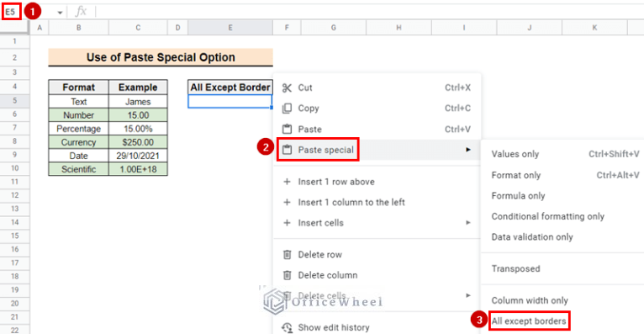The width and height of the screenshot is (644, 334).
Task: Click the 'Currency' cell
Action: coord(78,142)
